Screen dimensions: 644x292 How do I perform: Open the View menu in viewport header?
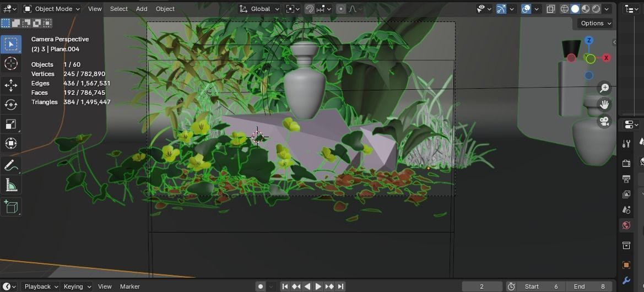tap(95, 9)
